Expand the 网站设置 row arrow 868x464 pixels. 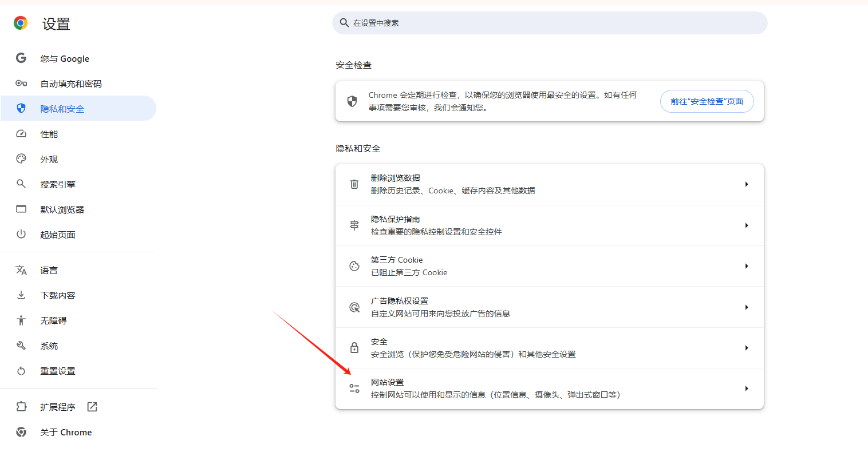coord(747,388)
